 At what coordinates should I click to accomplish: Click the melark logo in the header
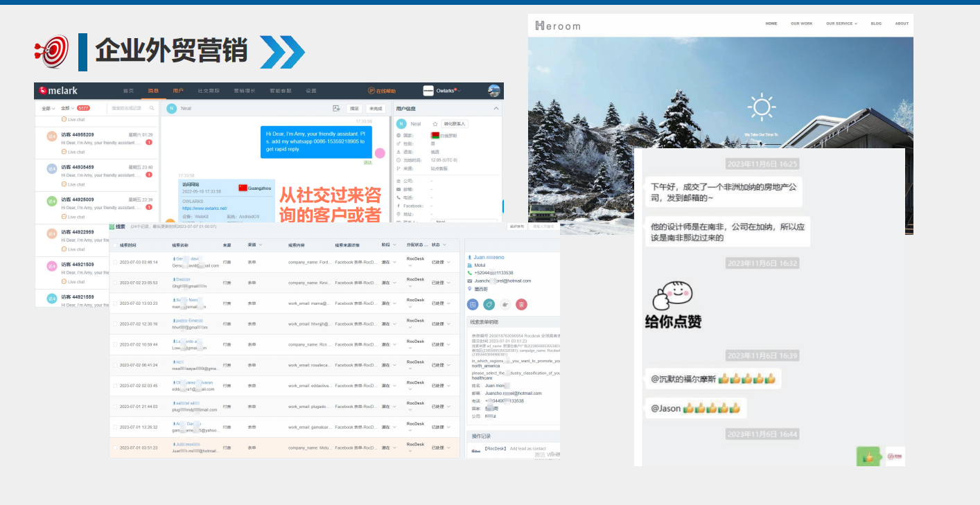tap(58, 91)
